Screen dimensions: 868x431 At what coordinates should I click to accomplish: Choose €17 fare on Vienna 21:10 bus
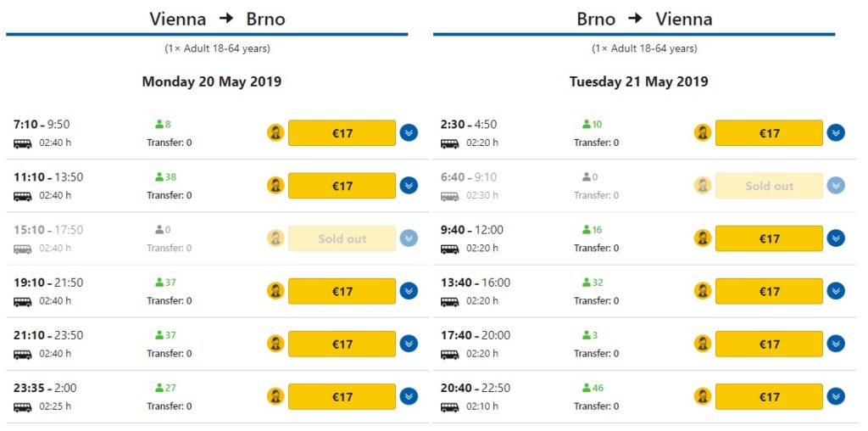(342, 343)
